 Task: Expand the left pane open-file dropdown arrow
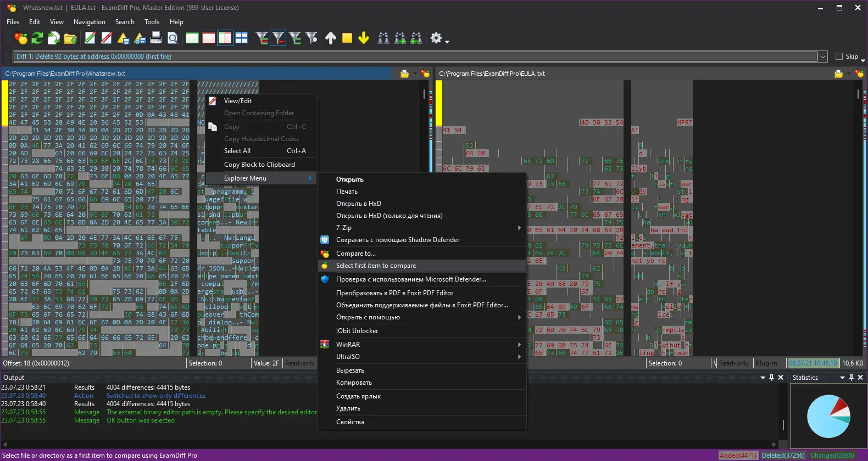[x=415, y=74]
